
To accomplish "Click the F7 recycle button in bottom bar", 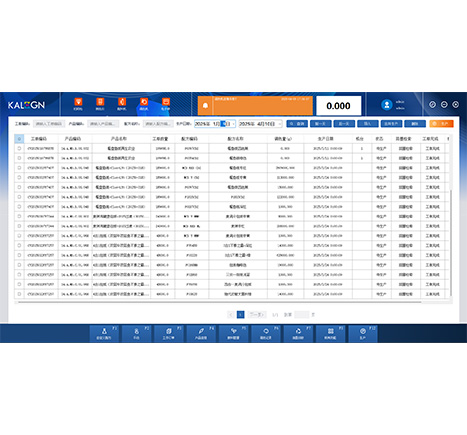I will pos(298,333).
